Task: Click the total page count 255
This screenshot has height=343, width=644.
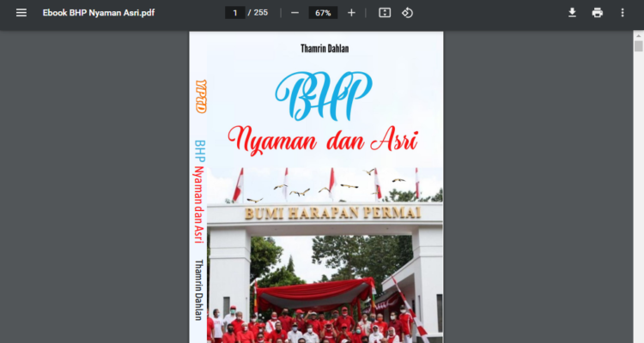Action: [261, 13]
